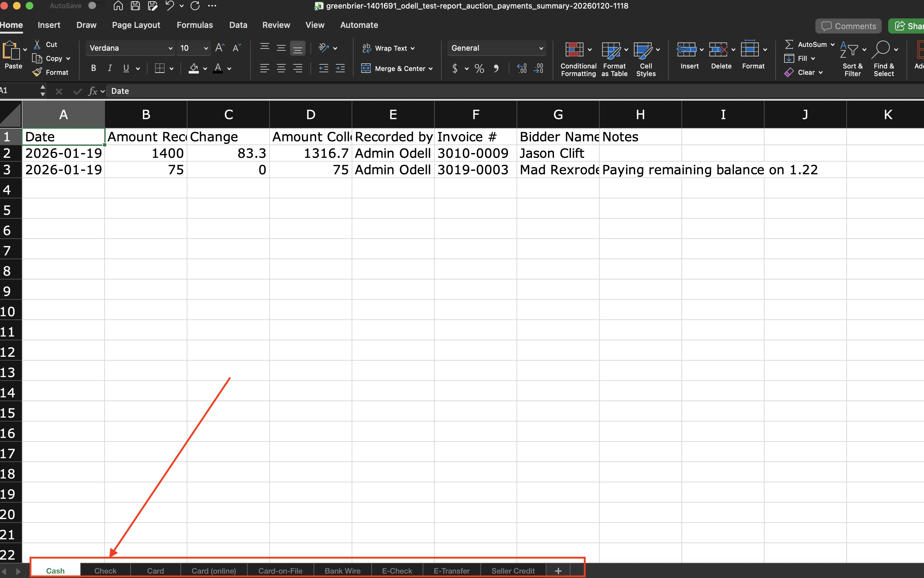Apply Italic formatting
924x578 pixels.
pos(110,68)
